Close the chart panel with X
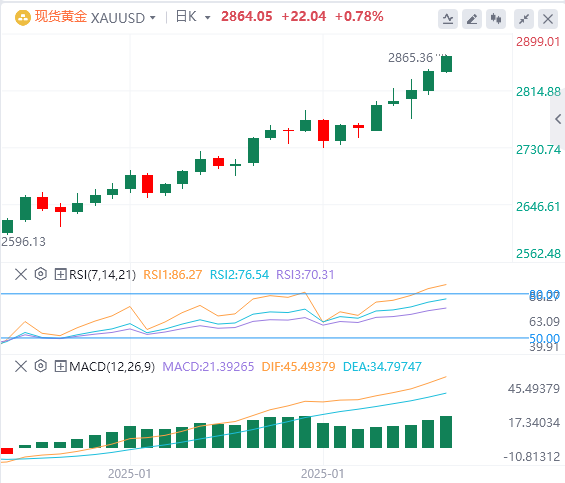565x483 pixels. click(548, 19)
